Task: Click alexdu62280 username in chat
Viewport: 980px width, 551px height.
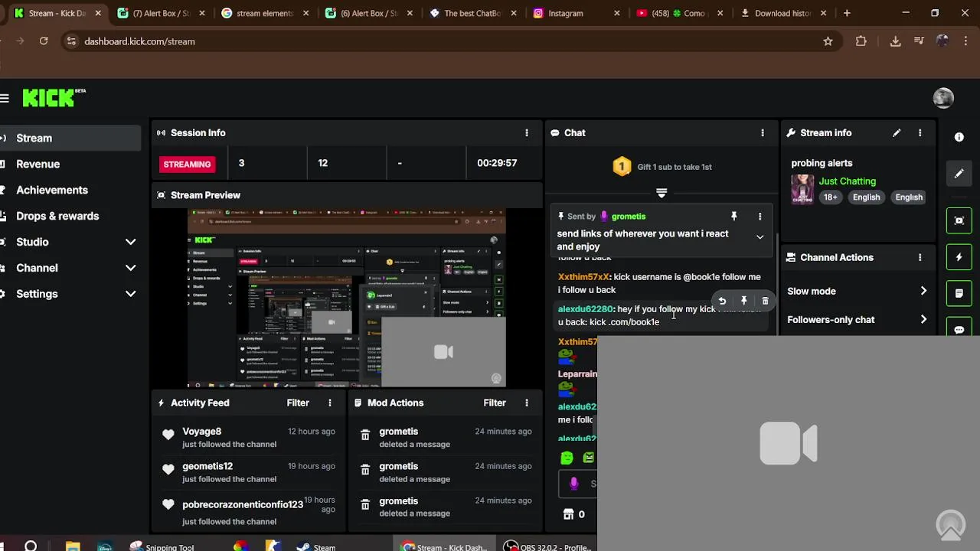Action: [x=586, y=309]
